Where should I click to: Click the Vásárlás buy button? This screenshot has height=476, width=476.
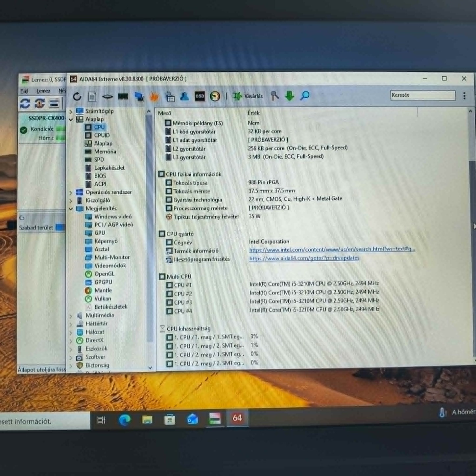click(x=248, y=96)
